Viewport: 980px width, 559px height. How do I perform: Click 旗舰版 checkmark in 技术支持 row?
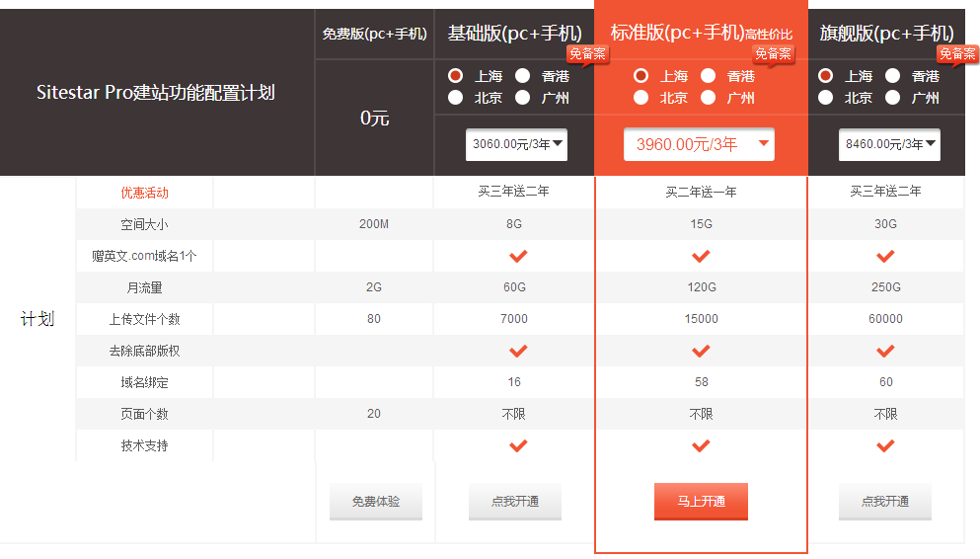pyautogui.click(x=885, y=445)
